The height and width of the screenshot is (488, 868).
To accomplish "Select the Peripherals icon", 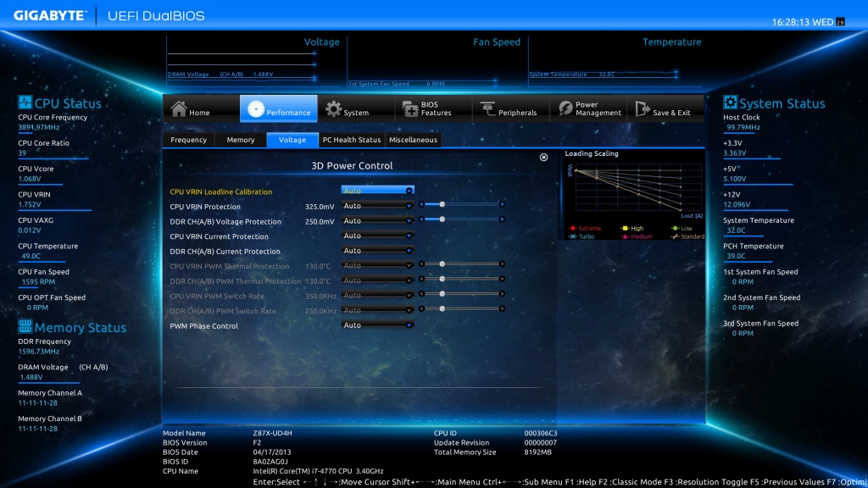I will click(487, 109).
